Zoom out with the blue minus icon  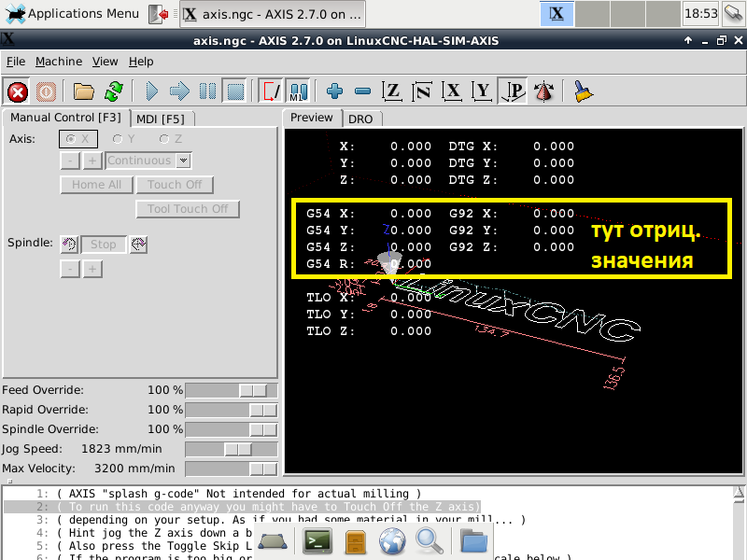pyautogui.click(x=363, y=91)
